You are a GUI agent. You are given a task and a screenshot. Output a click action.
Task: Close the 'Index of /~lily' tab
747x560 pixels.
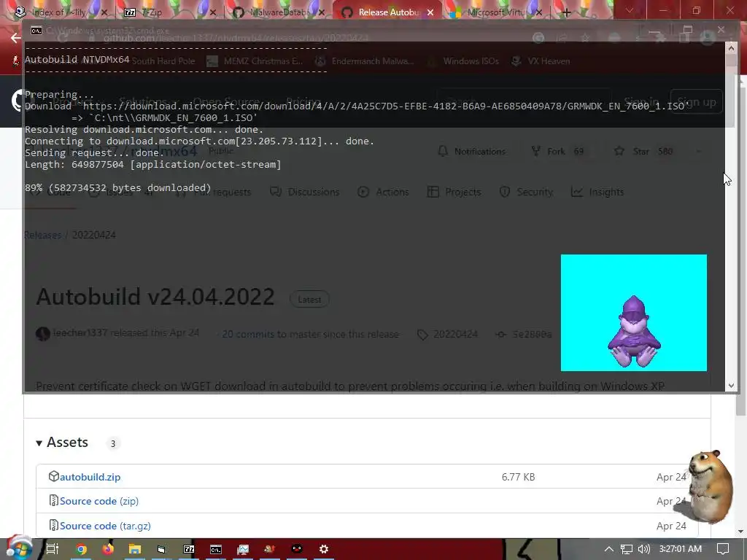[x=105, y=12]
